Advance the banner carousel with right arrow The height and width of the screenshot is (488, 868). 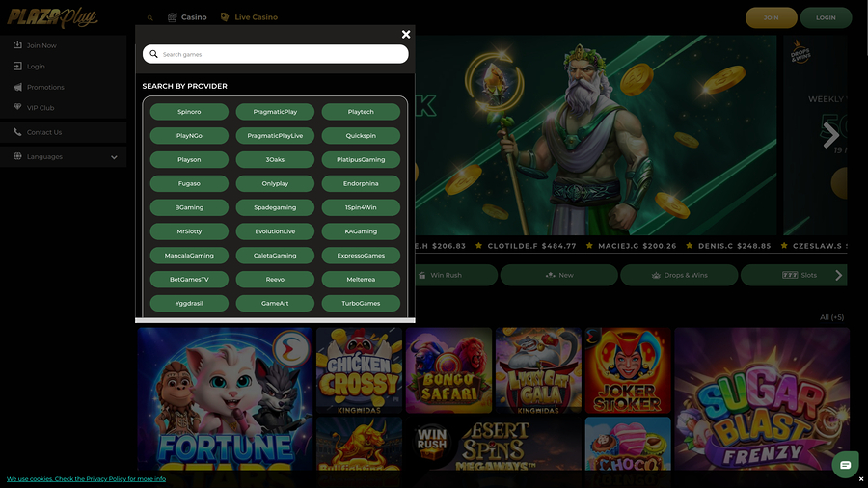[x=830, y=135]
